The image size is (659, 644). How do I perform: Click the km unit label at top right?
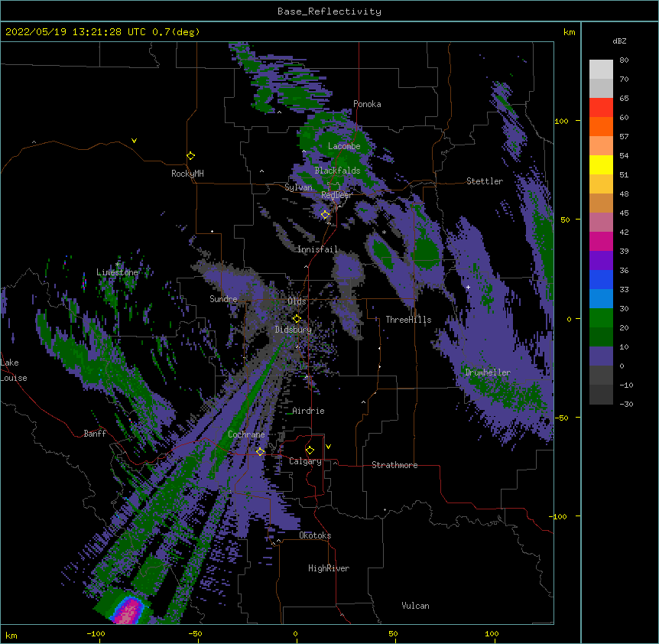569,32
